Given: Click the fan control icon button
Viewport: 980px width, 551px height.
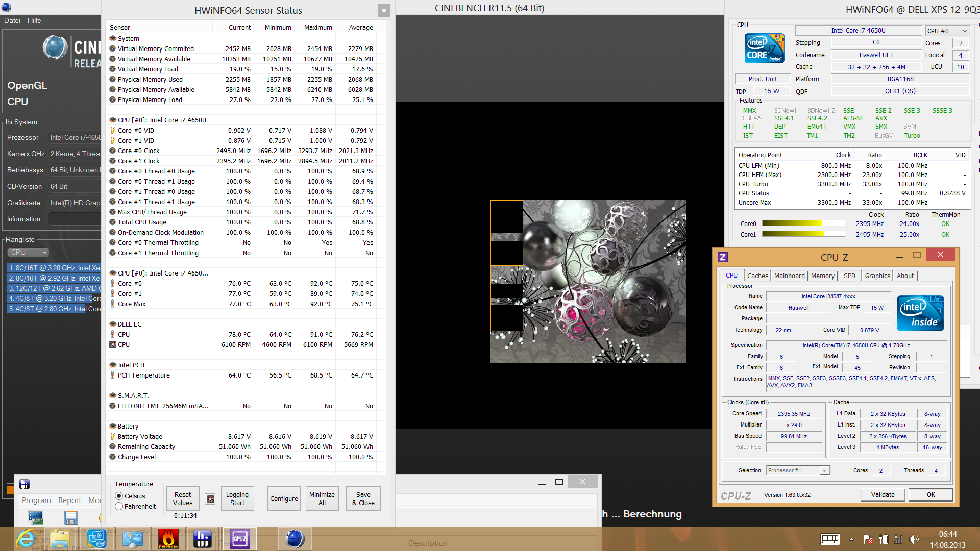Looking at the screenshot, I should tap(210, 499).
